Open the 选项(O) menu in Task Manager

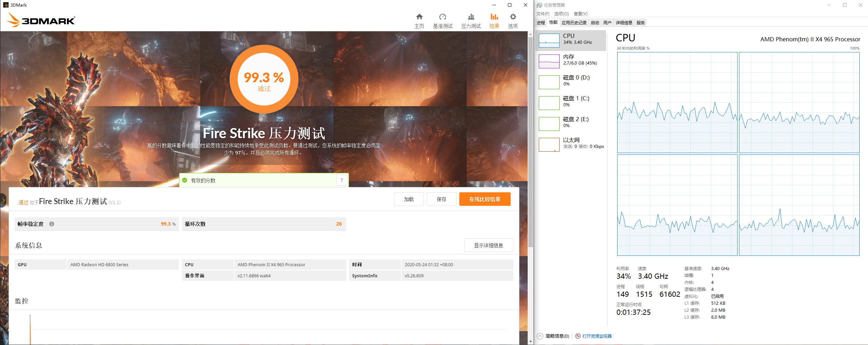coord(562,14)
